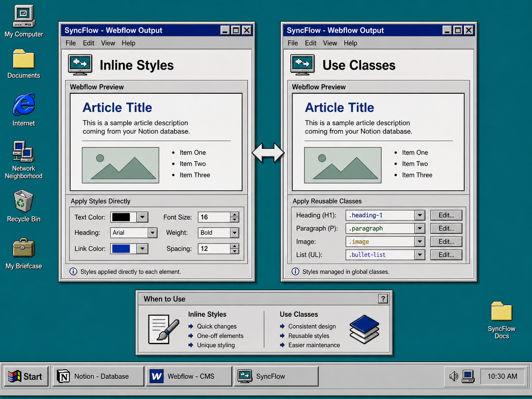The height and width of the screenshot is (399, 532).
Task: Switch to Webflow - CMS taskbar button
Action: [190, 376]
